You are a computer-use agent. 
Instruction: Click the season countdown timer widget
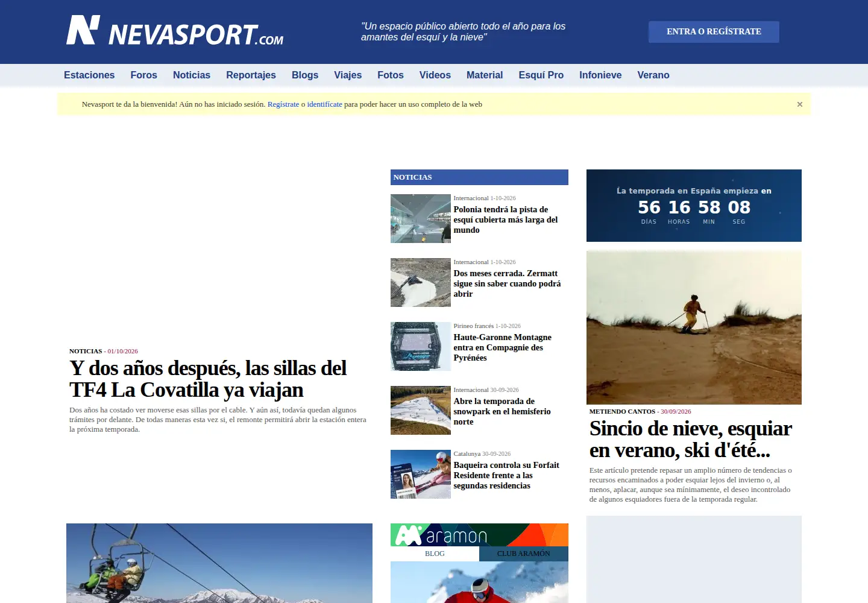(x=694, y=206)
